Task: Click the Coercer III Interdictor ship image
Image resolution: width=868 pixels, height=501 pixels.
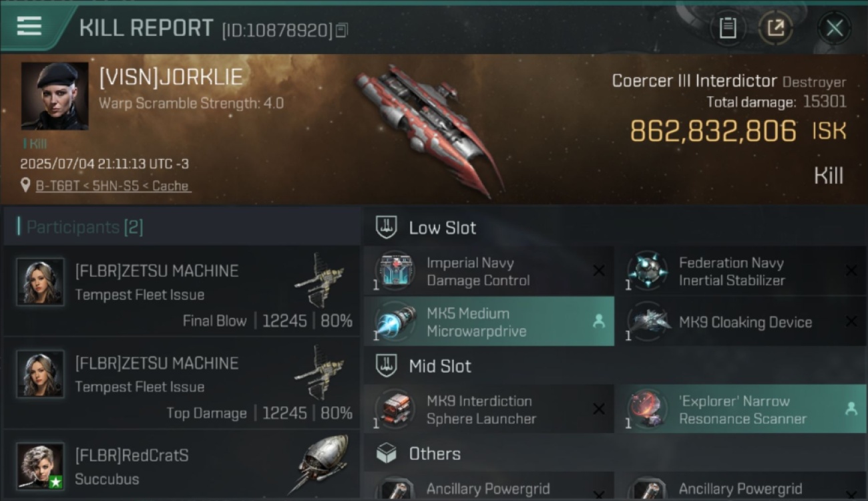Action: 429,128
